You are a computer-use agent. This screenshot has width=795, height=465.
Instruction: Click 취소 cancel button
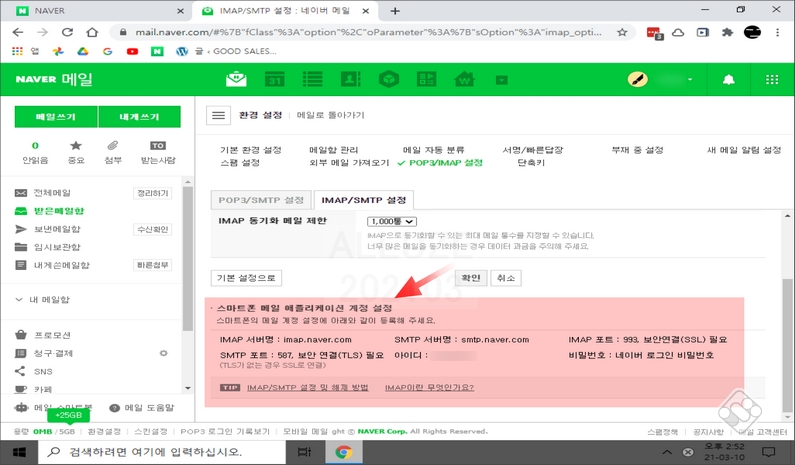[x=505, y=278]
